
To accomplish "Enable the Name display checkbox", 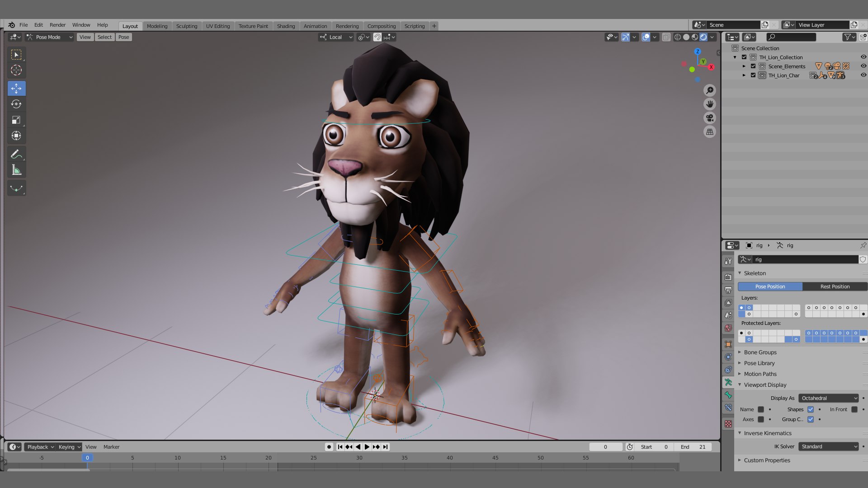I will (761, 409).
